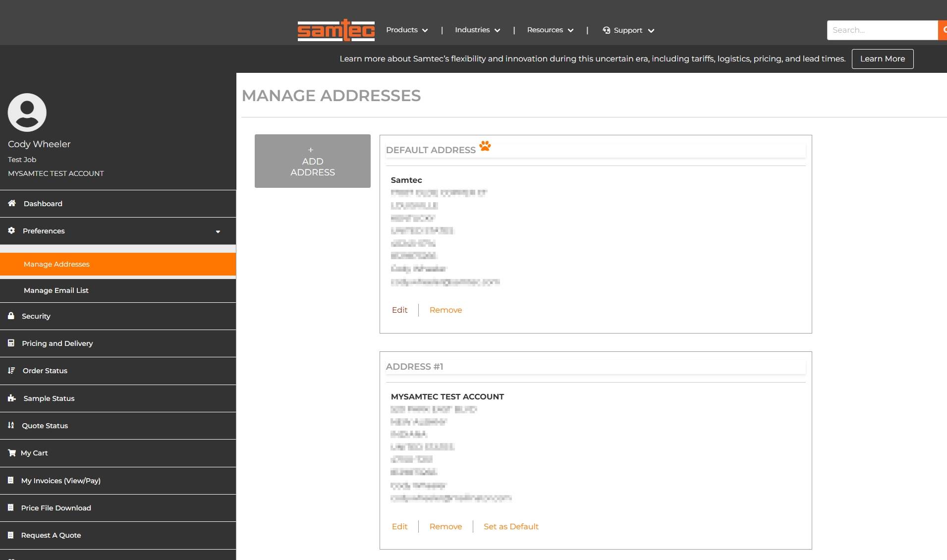Click the MYSAMTEC TEST ACCOUNT sidebar label

pyautogui.click(x=56, y=173)
